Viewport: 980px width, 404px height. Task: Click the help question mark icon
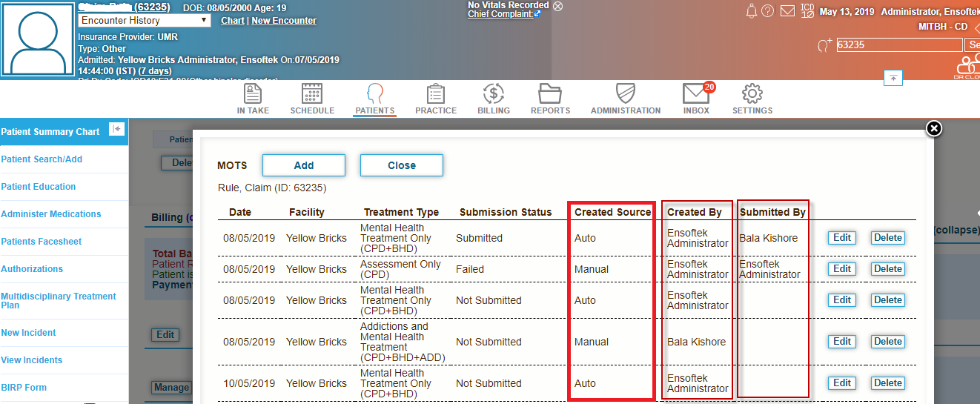coord(768,11)
